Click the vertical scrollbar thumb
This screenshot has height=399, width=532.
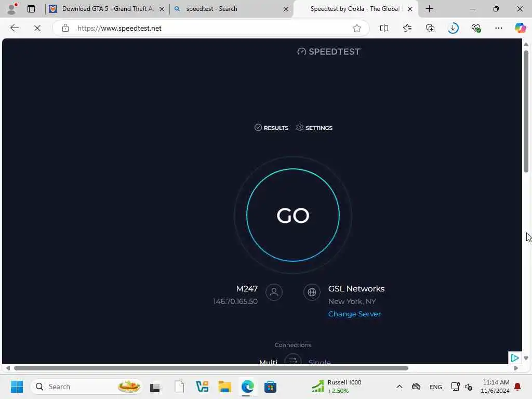[x=526, y=111]
